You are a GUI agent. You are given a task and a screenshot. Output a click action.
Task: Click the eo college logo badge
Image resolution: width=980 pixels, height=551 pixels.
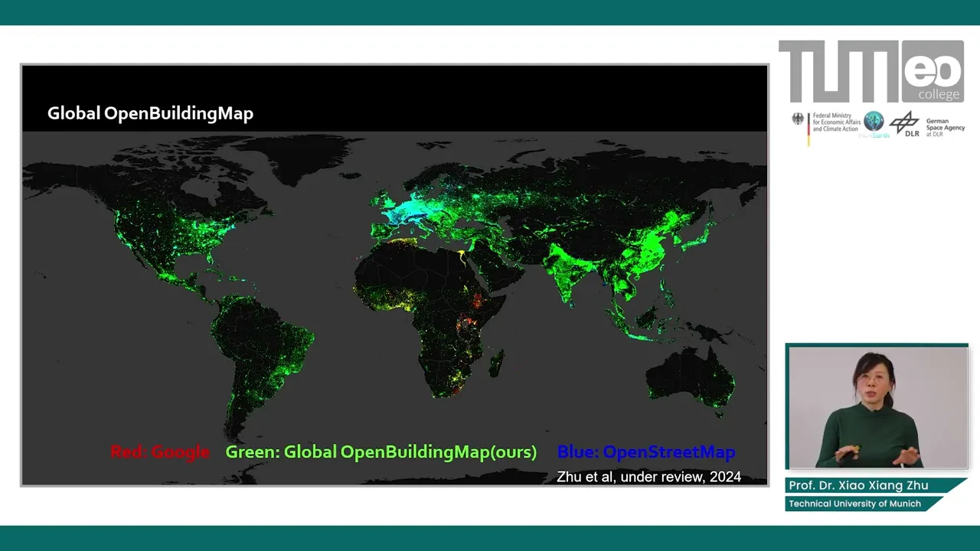click(x=933, y=71)
